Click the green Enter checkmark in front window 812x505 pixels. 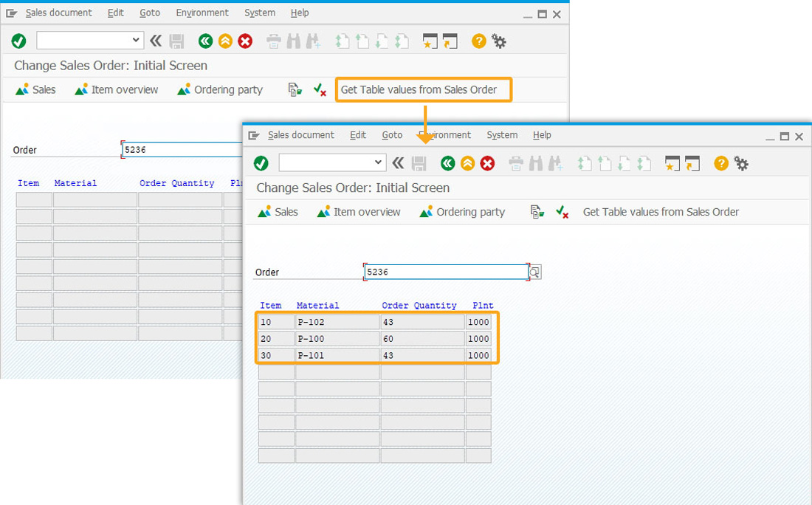click(261, 164)
